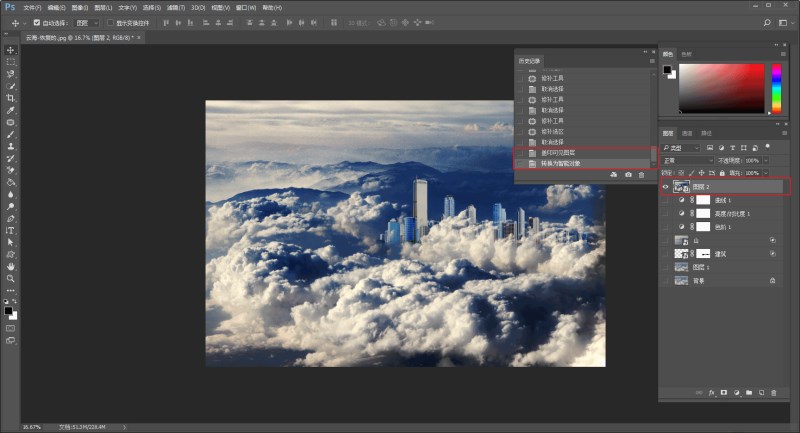Delete layer using Layers panel trash icon

click(x=773, y=393)
